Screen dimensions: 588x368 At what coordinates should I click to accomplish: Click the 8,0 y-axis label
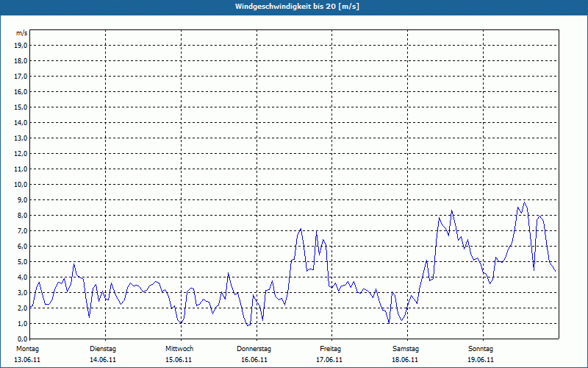point(22,215)
